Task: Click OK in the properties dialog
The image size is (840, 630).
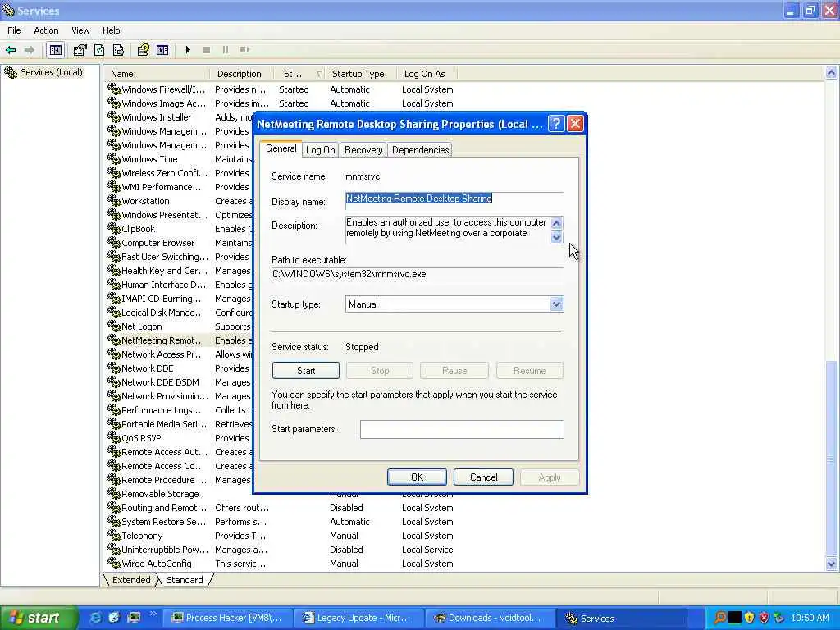Action: [417, 477]
